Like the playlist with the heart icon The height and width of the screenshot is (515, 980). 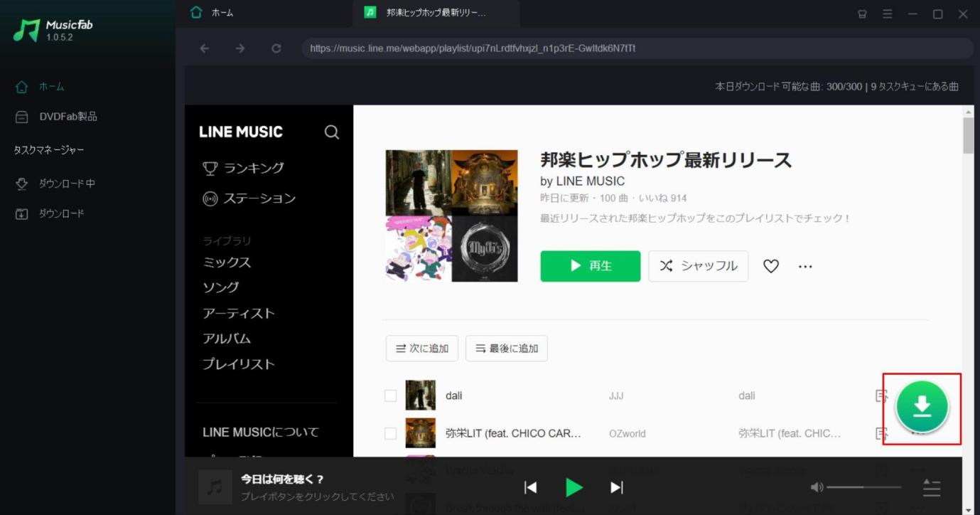point(771,266)
